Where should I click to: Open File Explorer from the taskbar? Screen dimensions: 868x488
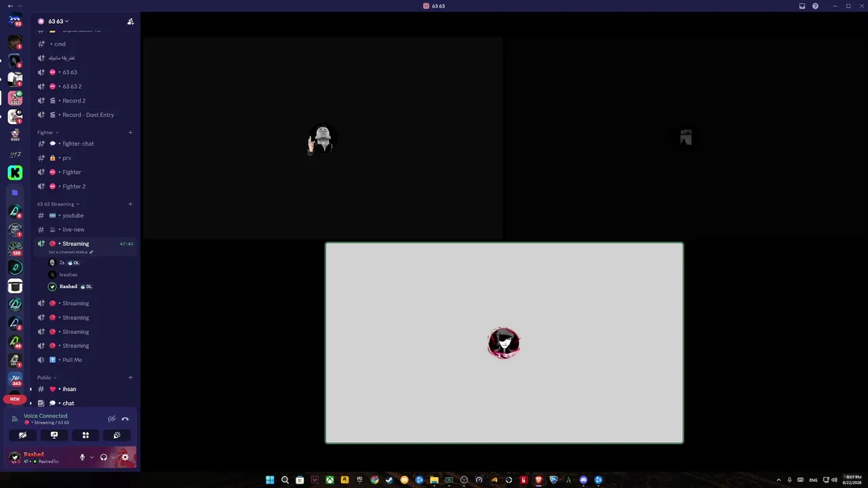tap(434, 480)
